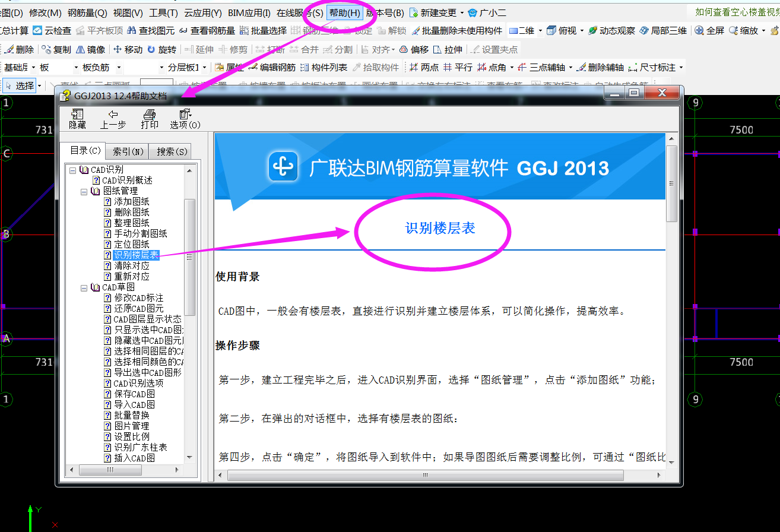This screenshot has width=780, height=532.
Task: Open the 新建变更 dropdown arrow
Action: [x=462, y=13]
